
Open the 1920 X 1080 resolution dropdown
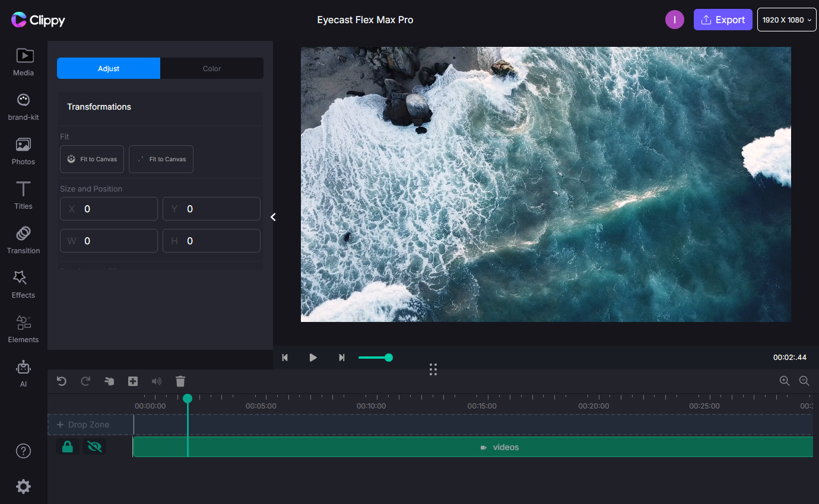click(x=786, y=20)
